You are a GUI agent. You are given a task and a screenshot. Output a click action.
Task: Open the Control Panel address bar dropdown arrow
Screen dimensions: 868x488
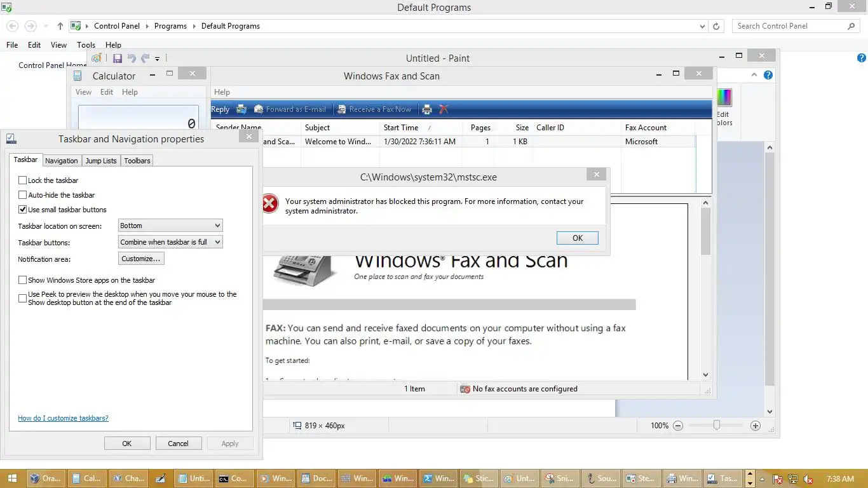(702, 27)
